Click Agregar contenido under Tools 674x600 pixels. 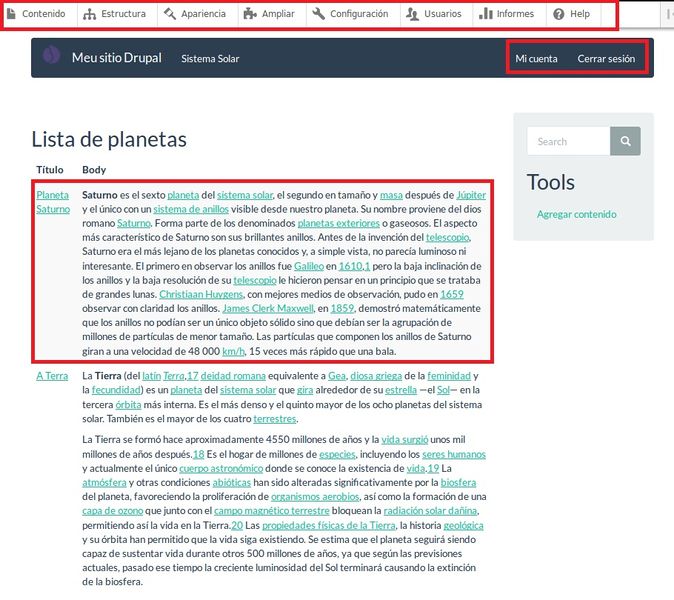[576, 214]
